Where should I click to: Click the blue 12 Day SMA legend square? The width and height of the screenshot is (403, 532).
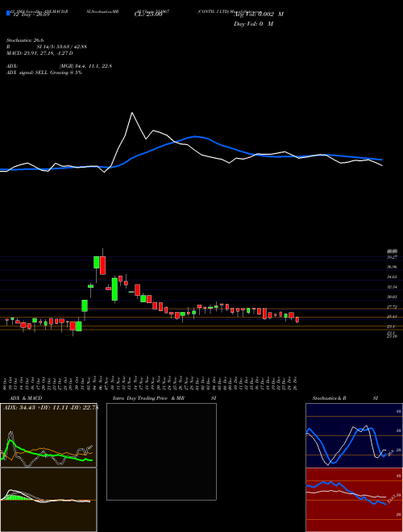click(8, 14)
